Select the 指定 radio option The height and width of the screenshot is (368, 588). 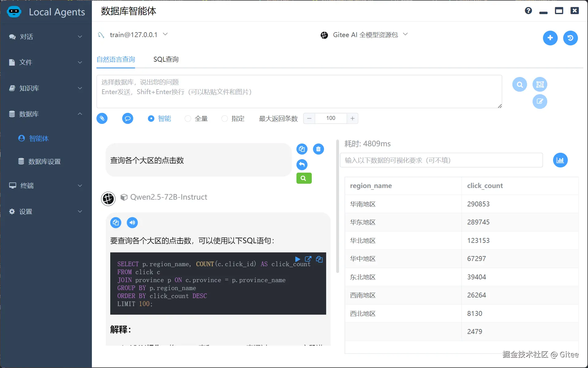tap(225, 118)
